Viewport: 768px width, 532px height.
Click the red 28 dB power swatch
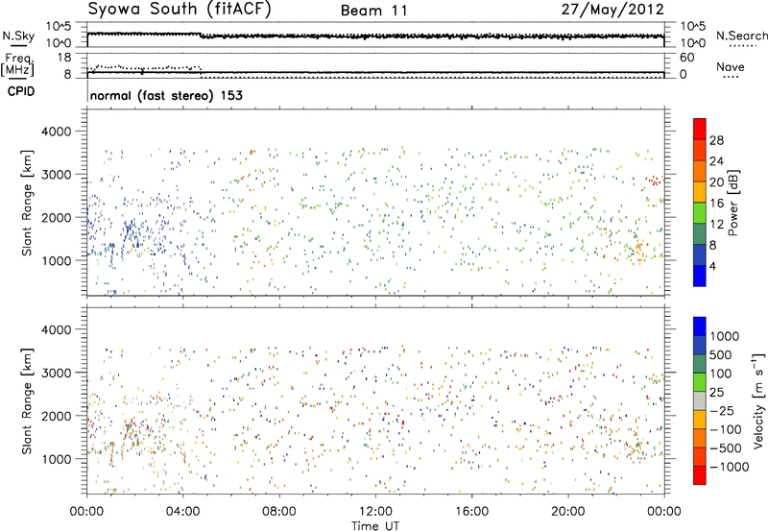pyautogui.click(x=700, y=129)
